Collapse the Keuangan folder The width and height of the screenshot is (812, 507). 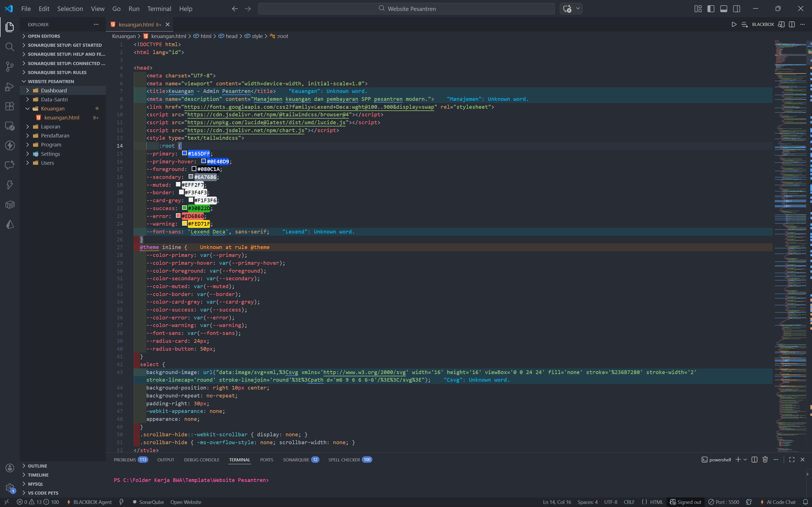pyautogui.click(x=52, y=108)
